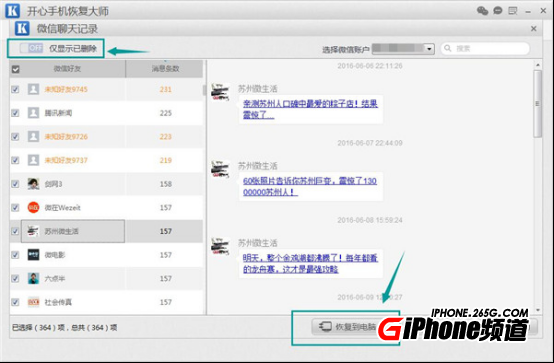Select the 六点半 row name
The width and height of the screenshot is (554, 363).
(55, 279)
